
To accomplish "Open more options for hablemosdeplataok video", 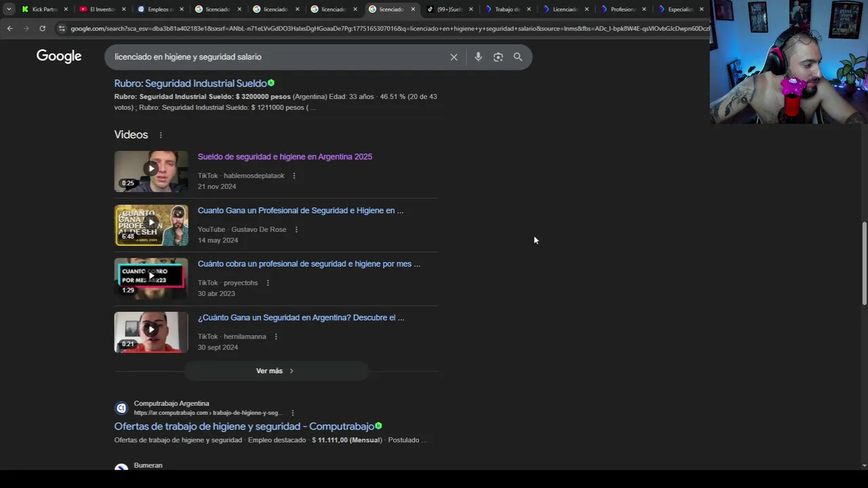I will [294, 176].
